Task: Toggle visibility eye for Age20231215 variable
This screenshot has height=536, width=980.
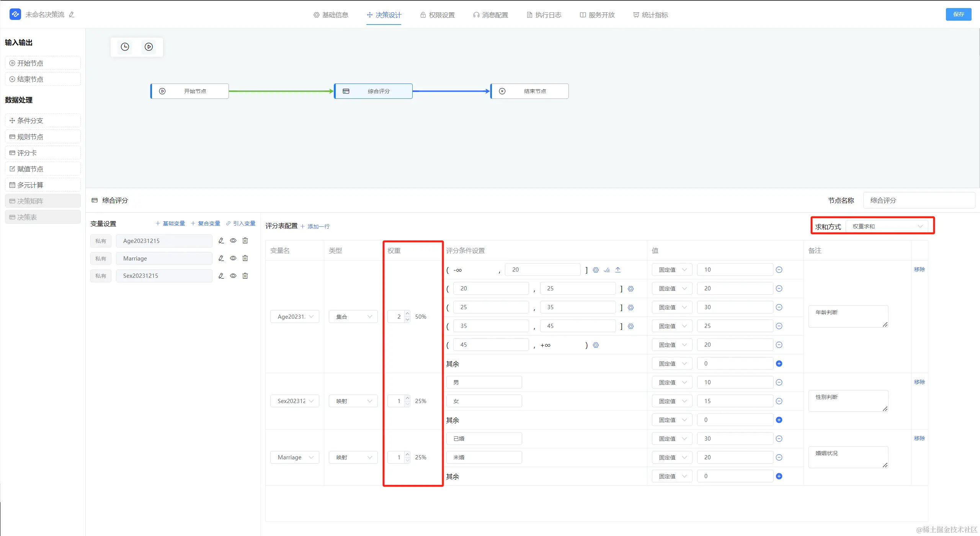Action: 233,241
